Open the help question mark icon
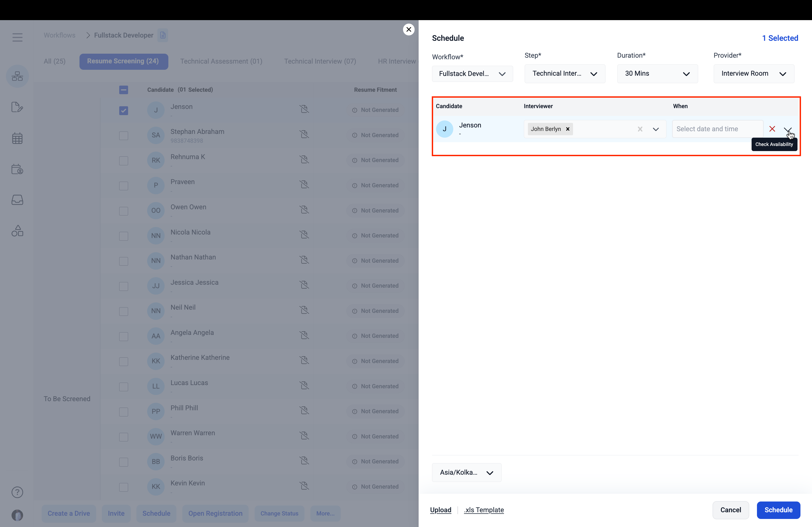This screenshot has width=812, height=527. pos(17,492)
